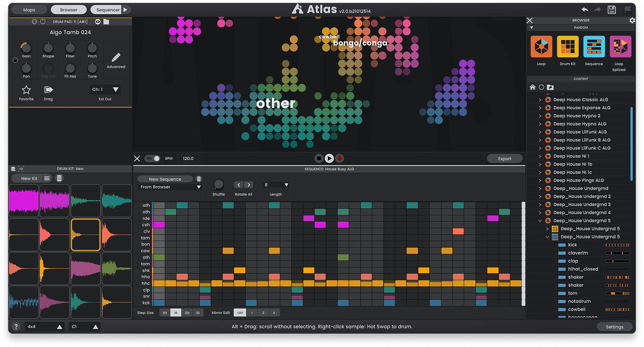Switch to the Maps tab
Viewport: 644px width, 347px height.
pos(29,10)
